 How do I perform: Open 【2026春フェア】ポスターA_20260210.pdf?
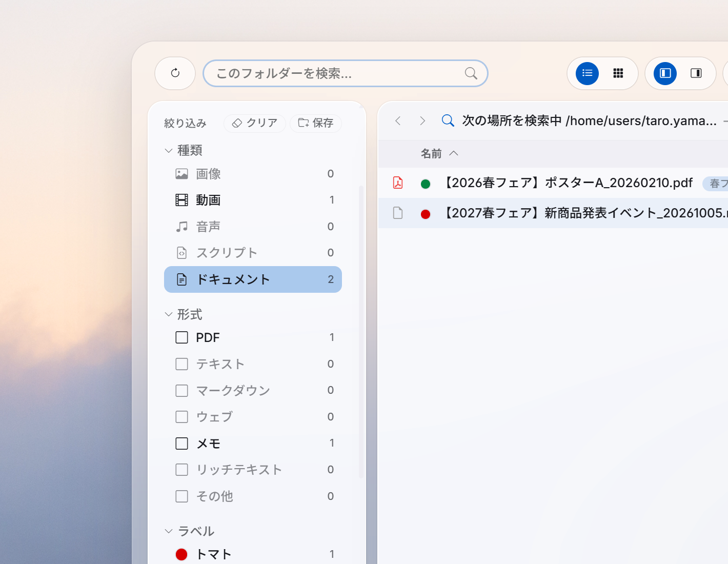pos(567,183)
